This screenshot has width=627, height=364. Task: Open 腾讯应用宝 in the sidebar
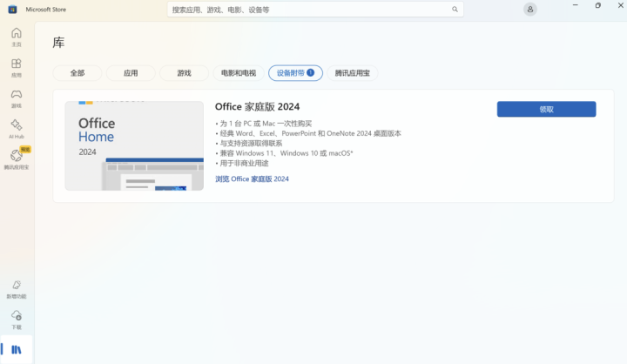[17, 159]
